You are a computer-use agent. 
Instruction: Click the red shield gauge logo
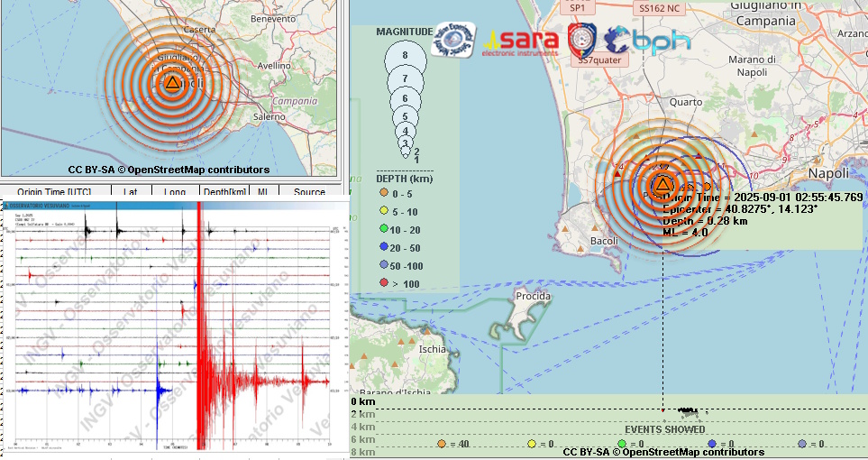click(x=582, y=39)
